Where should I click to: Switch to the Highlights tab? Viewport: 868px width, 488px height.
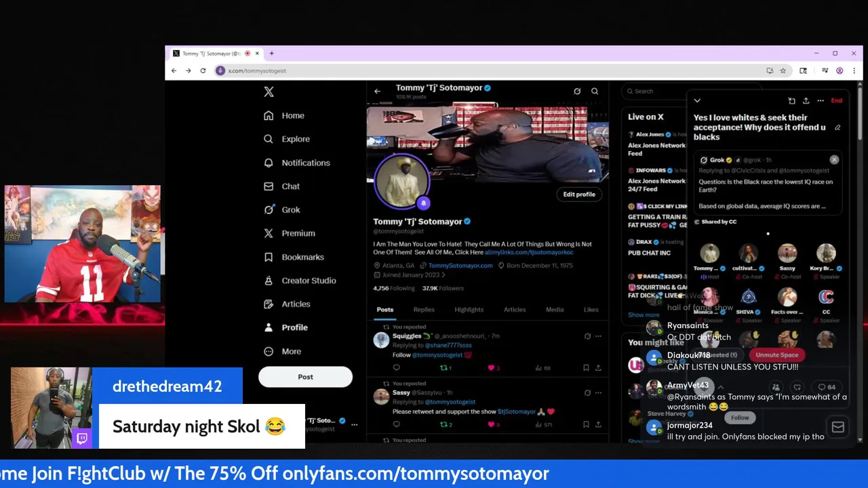click(x=469, y=310)
